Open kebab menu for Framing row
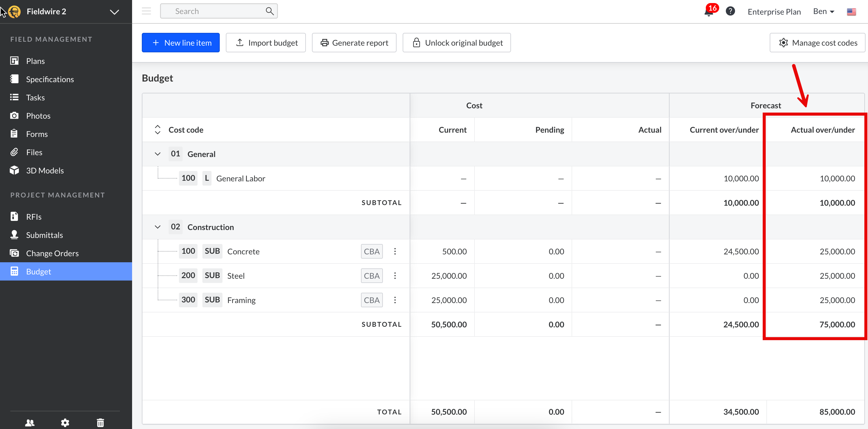Screen dimensions: 868x429 395,300
